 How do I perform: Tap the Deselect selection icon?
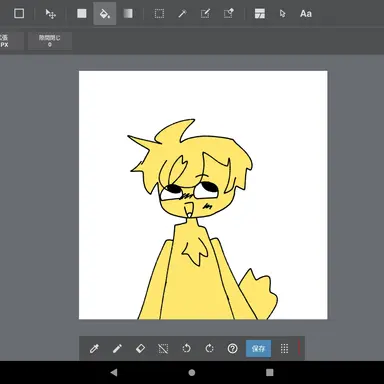(x=163, y=349)
